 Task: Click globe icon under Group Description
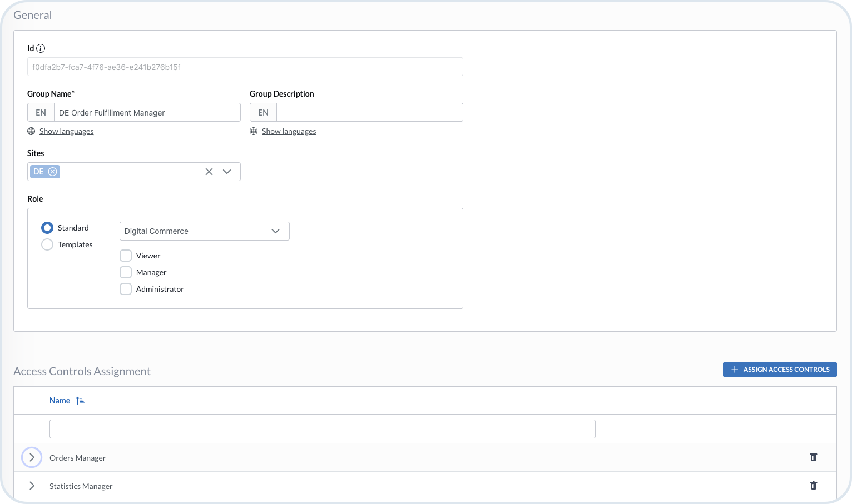[x=254, y=131]
